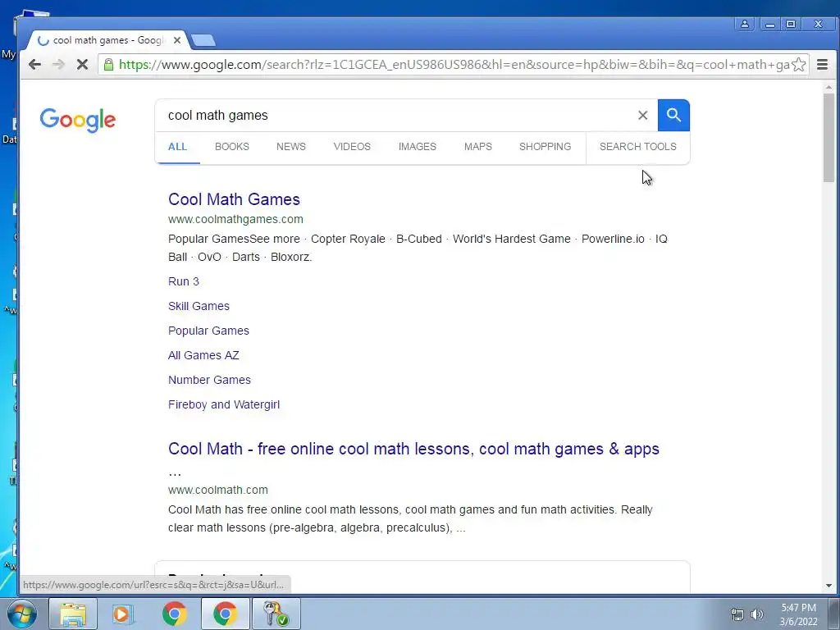Viewport: 840px width, 630px height.
Task: Switch to the BOOKS tab
Action: click(x=232, y=147)
